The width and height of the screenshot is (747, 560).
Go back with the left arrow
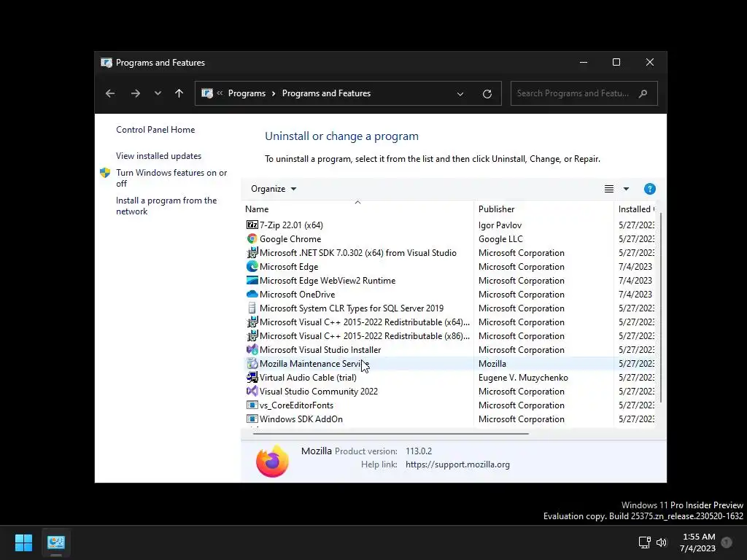[110, 93]
